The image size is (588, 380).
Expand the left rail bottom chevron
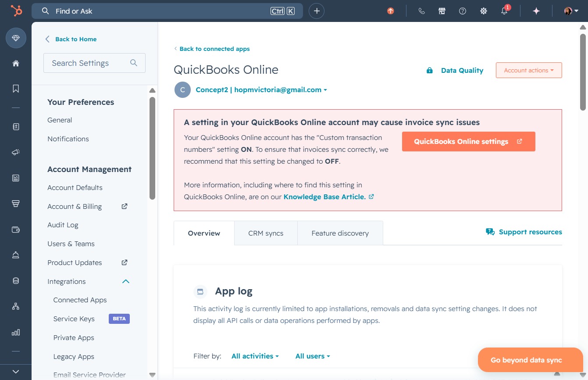(x=16, y=372)
